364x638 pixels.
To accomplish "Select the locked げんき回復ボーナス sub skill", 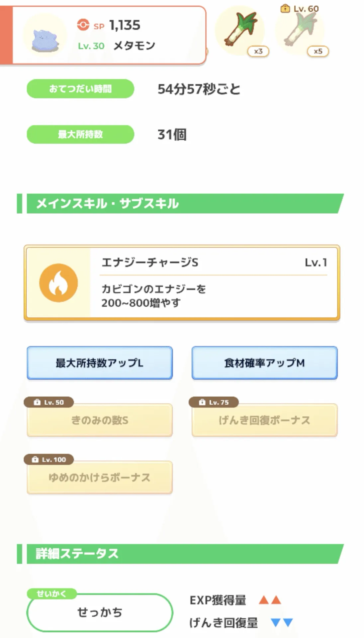I will [x=264, y=421].
